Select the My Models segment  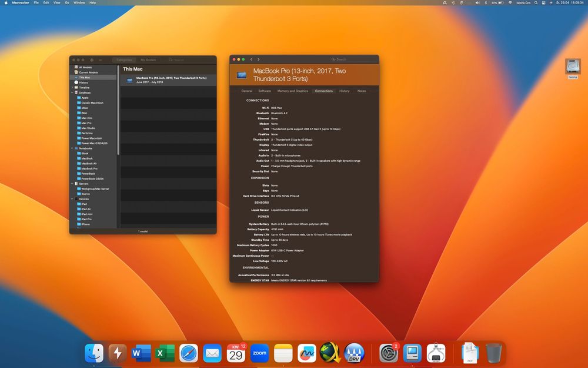[148, 60]
